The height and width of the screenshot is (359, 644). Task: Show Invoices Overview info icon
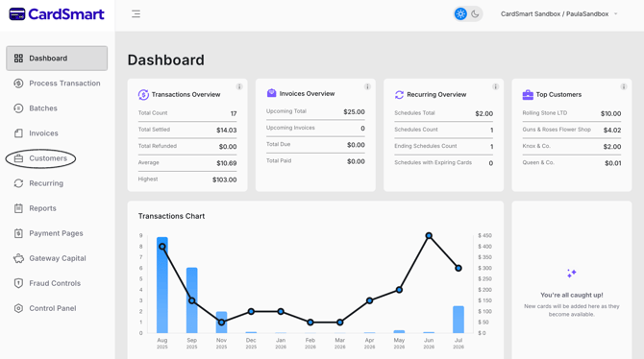tap(367, 86)
